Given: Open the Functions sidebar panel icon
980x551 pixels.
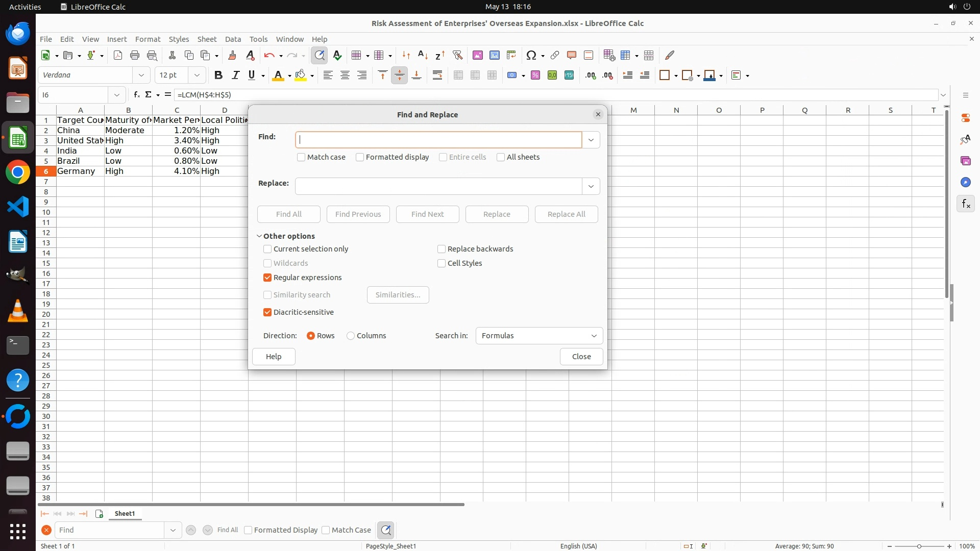Looking at the screenshot, I should click(966, 204).
